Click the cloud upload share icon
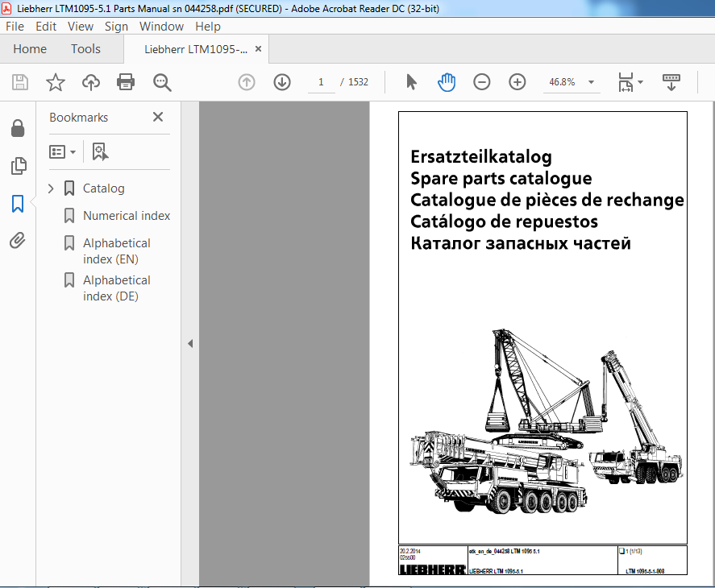 tap(91, 82)
